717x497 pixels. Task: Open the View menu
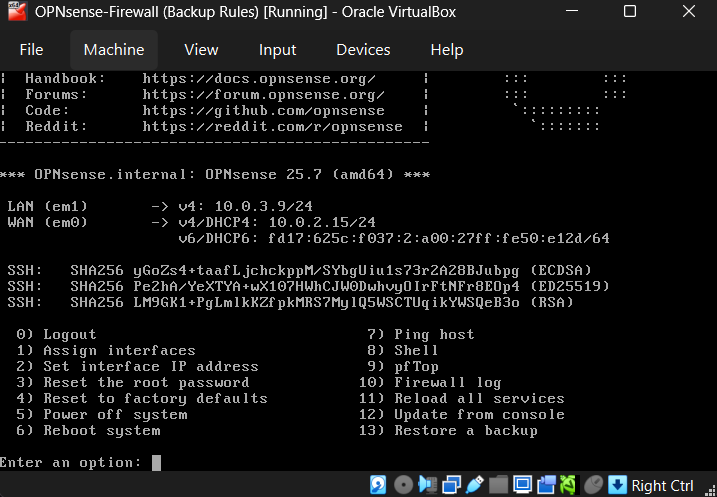point(201,50)
